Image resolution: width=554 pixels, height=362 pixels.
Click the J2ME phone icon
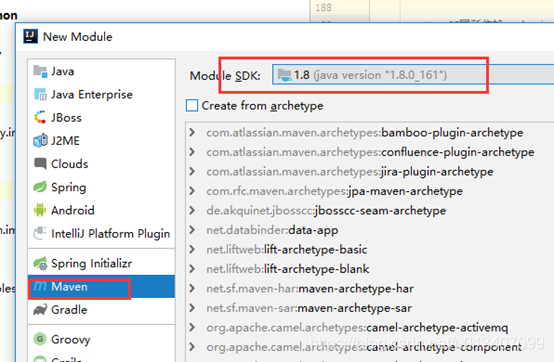(40, 141)
